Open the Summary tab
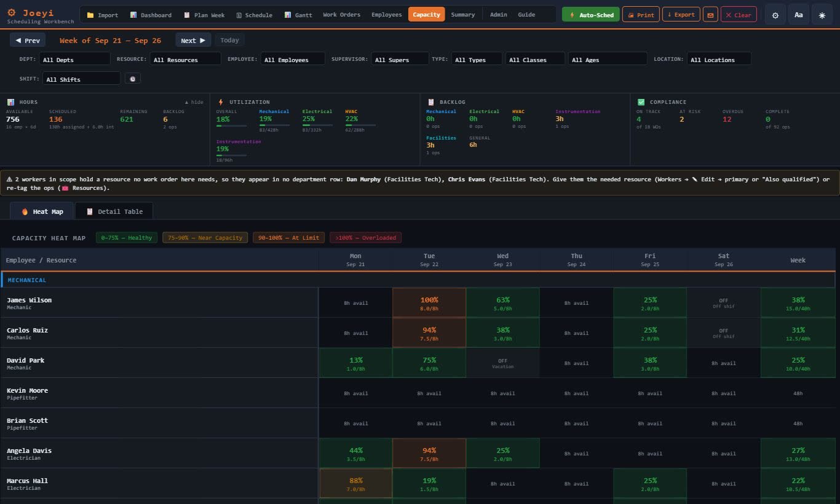840x504 pixels. point(463,15)
